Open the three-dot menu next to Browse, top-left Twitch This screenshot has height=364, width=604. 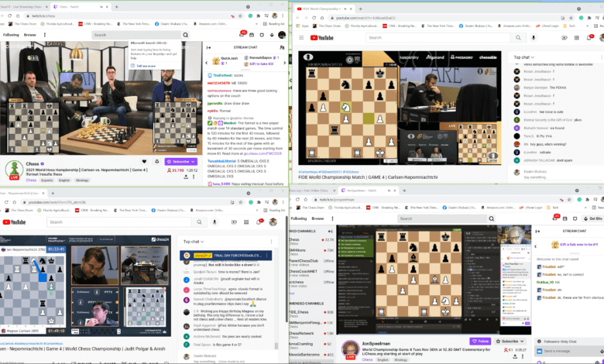(x=45, y=35)
